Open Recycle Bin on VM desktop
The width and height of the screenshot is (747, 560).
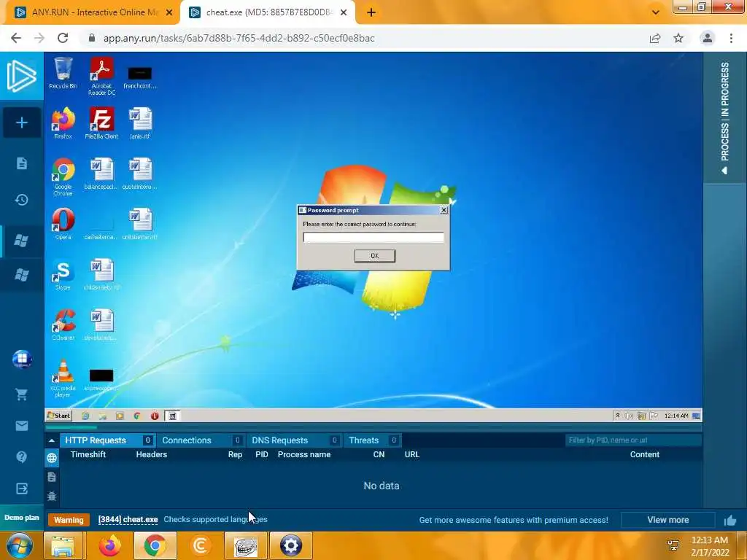tap(63, 74)
